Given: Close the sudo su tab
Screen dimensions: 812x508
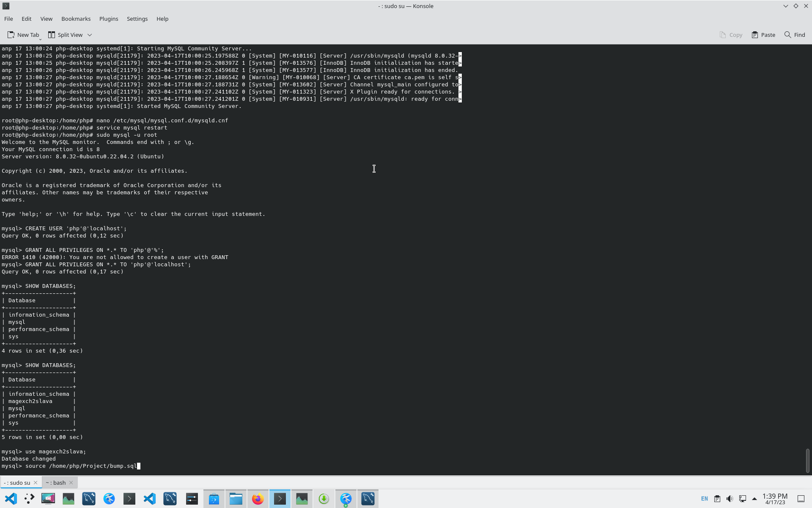Looking at the screenshot, I should click(36, 483).
